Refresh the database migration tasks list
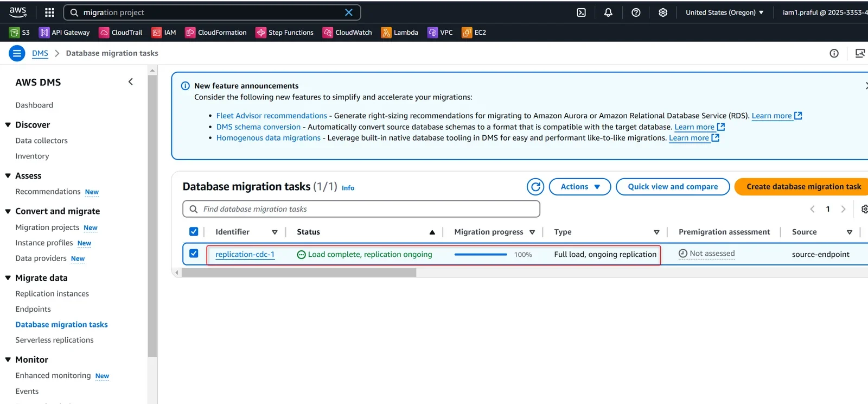868x404 pixels. [535, 187]
